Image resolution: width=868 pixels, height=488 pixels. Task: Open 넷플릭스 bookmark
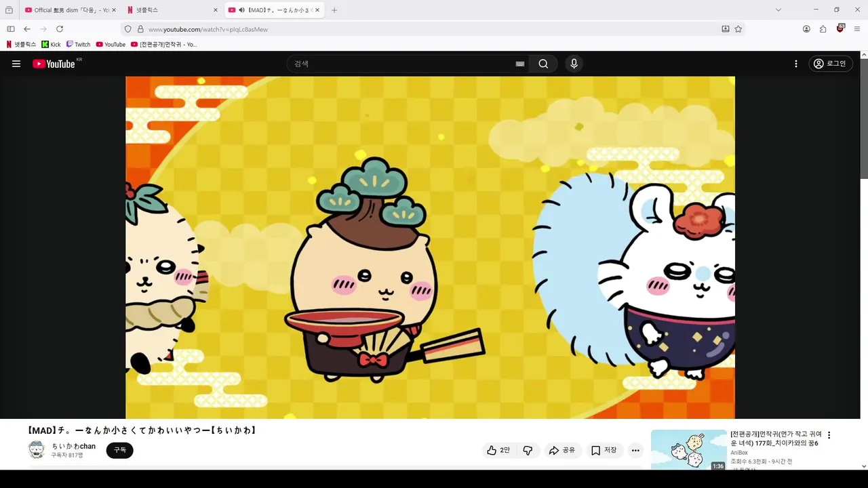coord(21,44)
